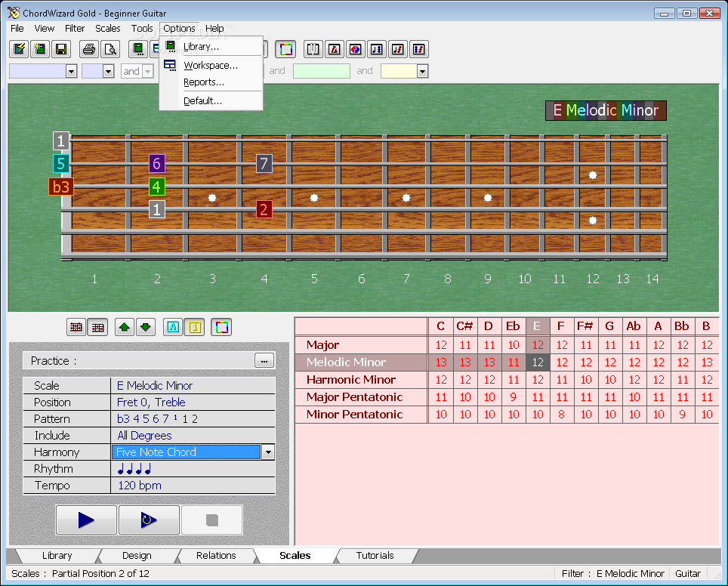The height and width of the screenshot is (586, 728).
Task: Toggle the cyan letter A note-name button
Action: pos(173,328)
